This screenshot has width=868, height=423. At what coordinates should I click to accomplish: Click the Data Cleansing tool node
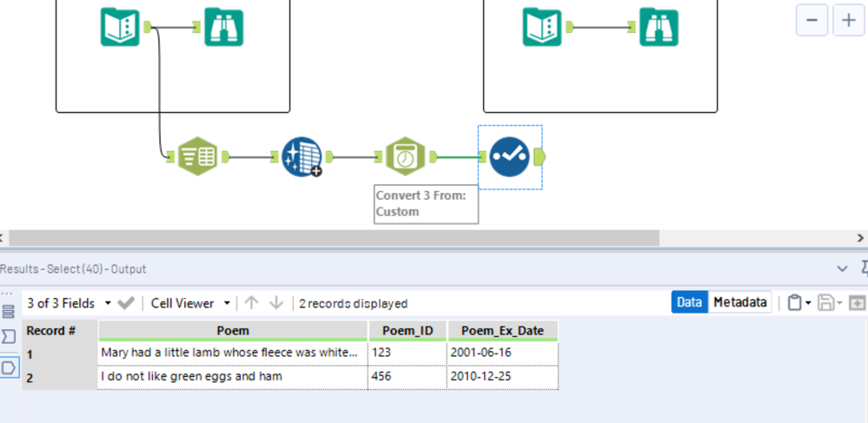(301, 157)
